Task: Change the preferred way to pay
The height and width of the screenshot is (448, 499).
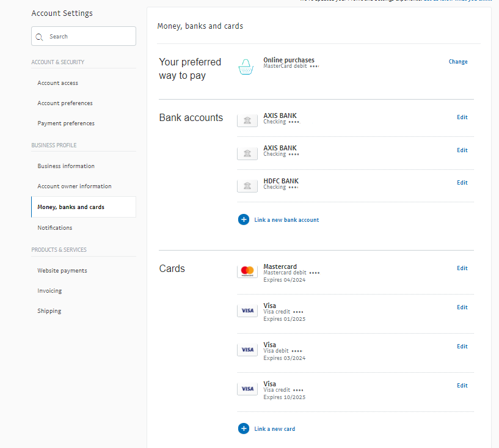Action: click(458, 62)
